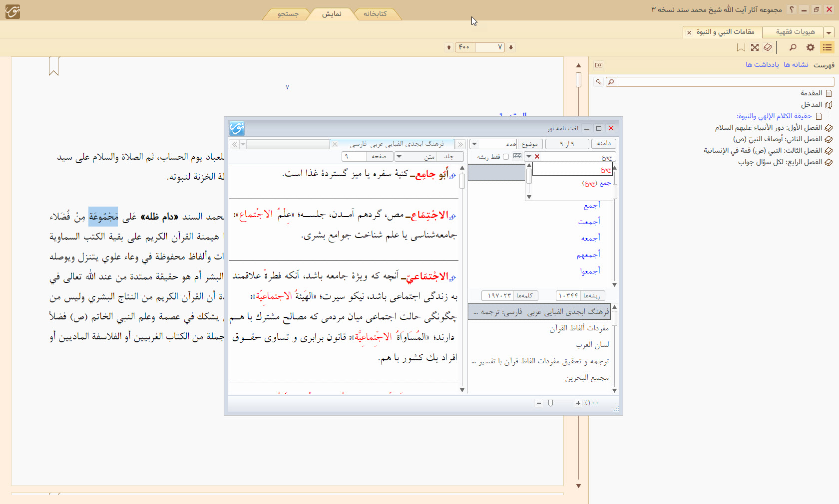Image resolution: width=839 pixels, height=504 pixels.
Task: Select the word أجمع in results list
Action: [592, 206]
